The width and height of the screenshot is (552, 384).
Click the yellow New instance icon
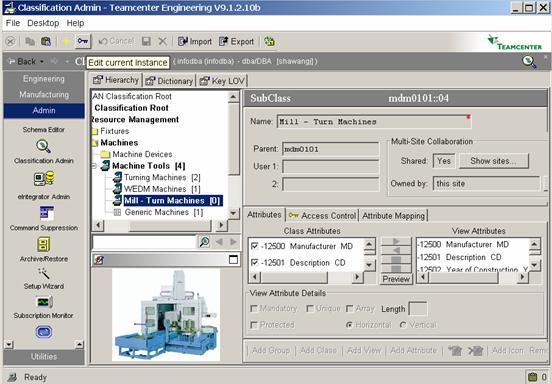point(66,42)
